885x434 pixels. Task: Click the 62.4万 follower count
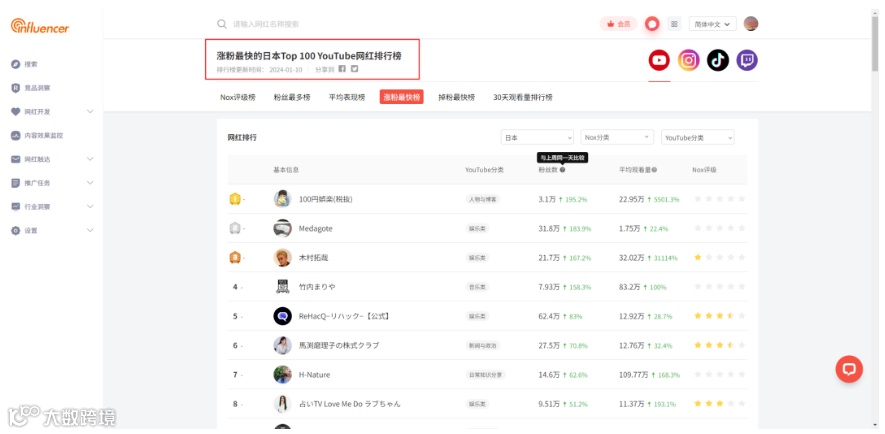(549, 316)
